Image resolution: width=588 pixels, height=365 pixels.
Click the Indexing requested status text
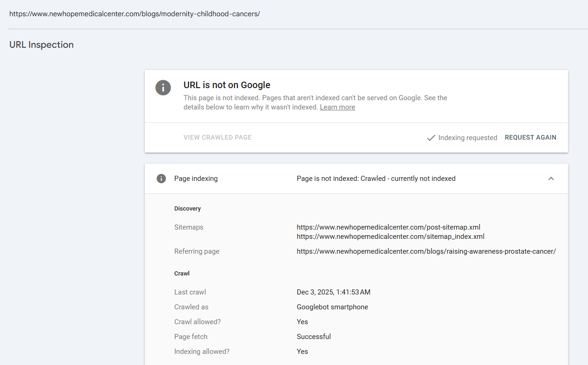tap(467, 138)
